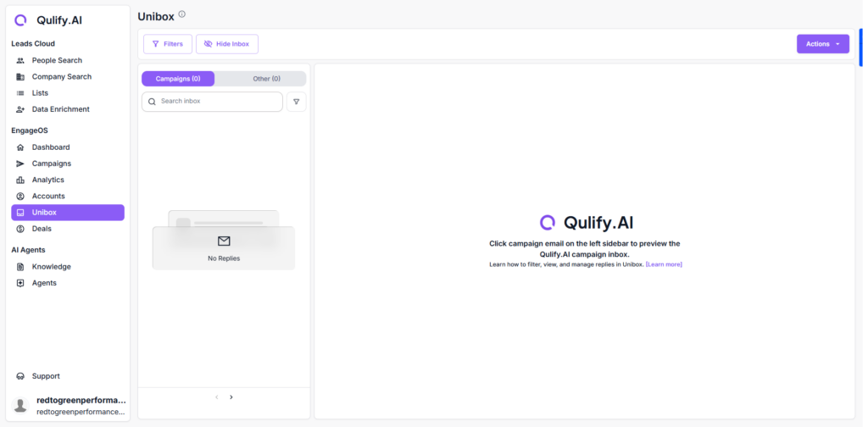The image size is (868, 427).
Task: Go to Dashboard
Action: coord(68,147)
